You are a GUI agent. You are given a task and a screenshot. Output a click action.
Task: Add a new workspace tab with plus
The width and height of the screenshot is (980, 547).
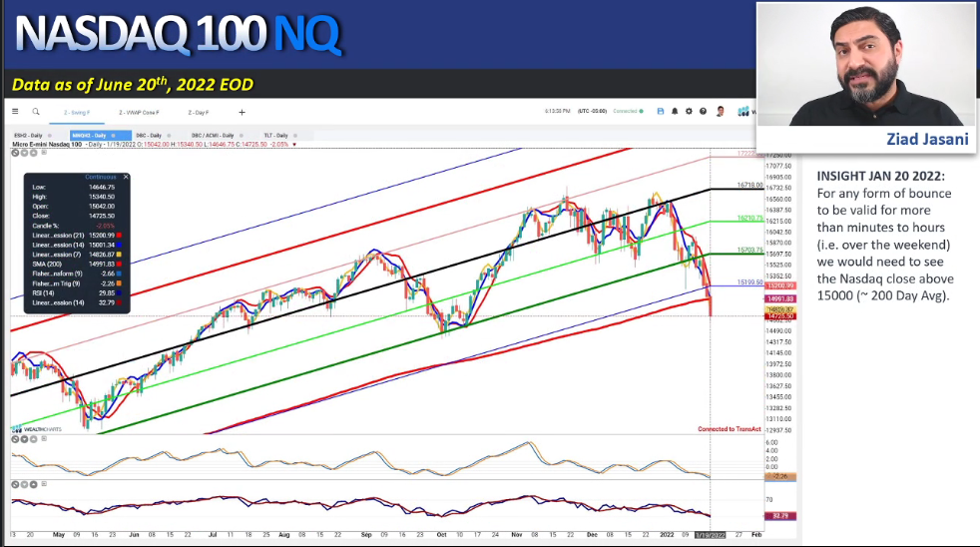[x=242, y=113]
